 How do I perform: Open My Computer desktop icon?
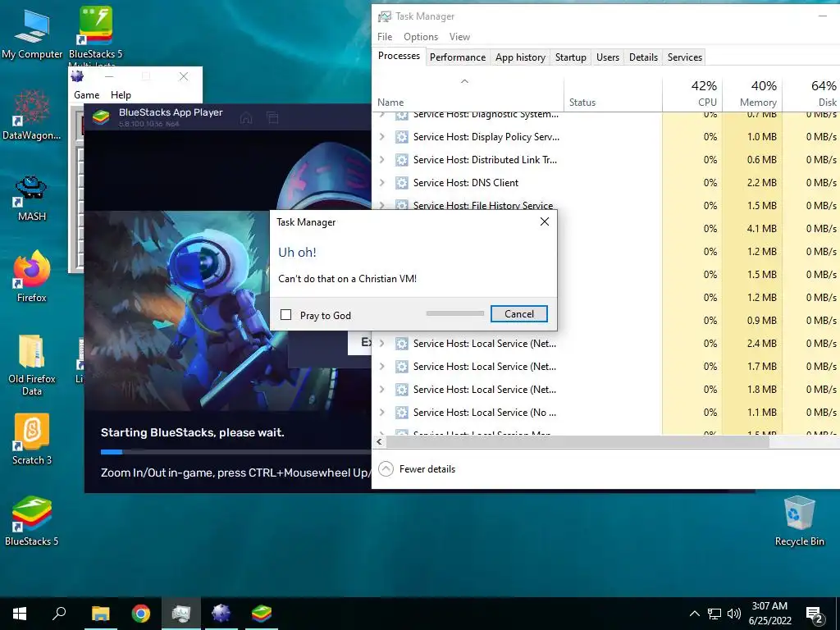(32, 34)
